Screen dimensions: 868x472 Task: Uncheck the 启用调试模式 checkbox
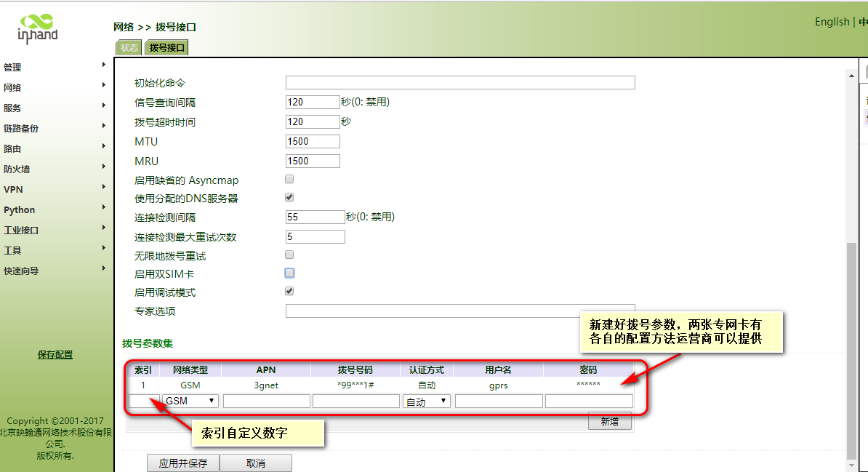289,290
